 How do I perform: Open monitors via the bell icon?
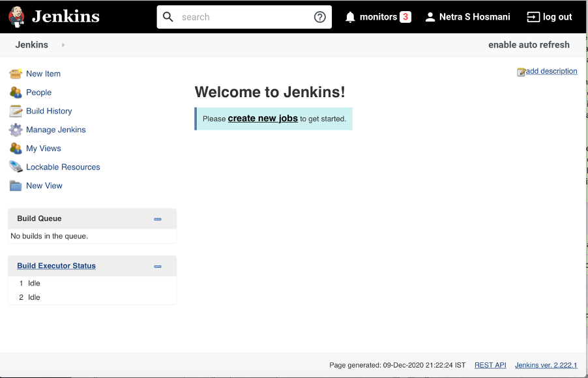pos(351,16)
